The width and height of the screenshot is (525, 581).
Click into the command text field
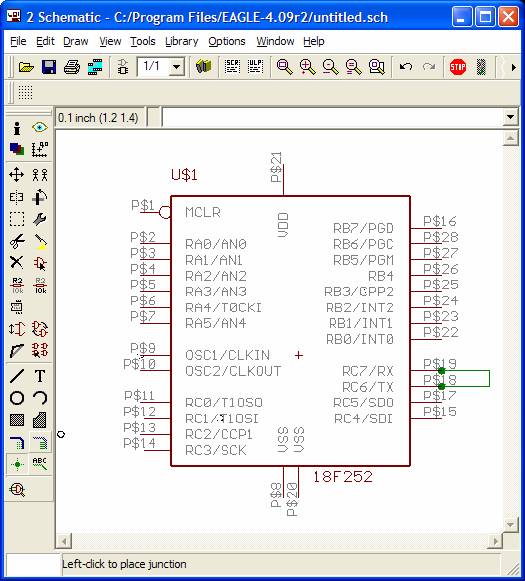332,117
